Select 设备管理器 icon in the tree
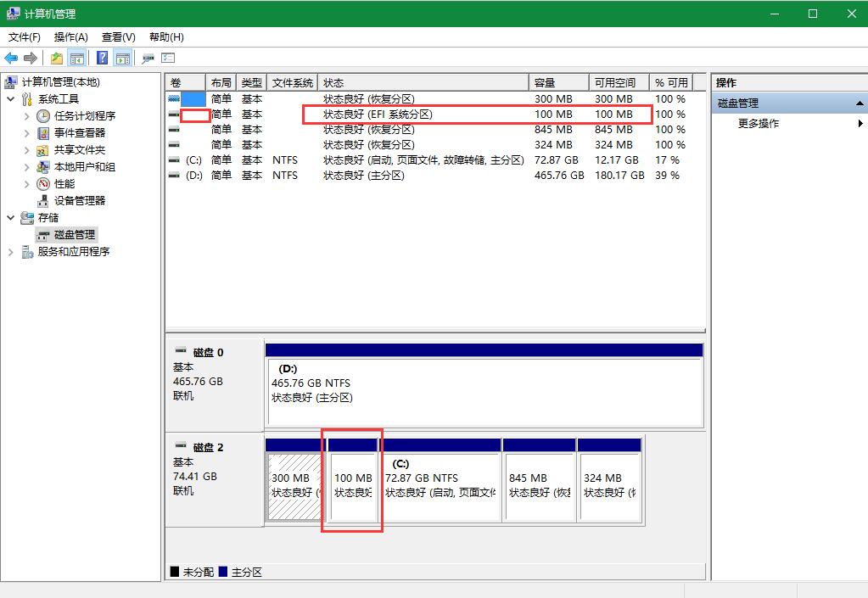The width and height of the screenshot is (868, 598). (43, 201)
